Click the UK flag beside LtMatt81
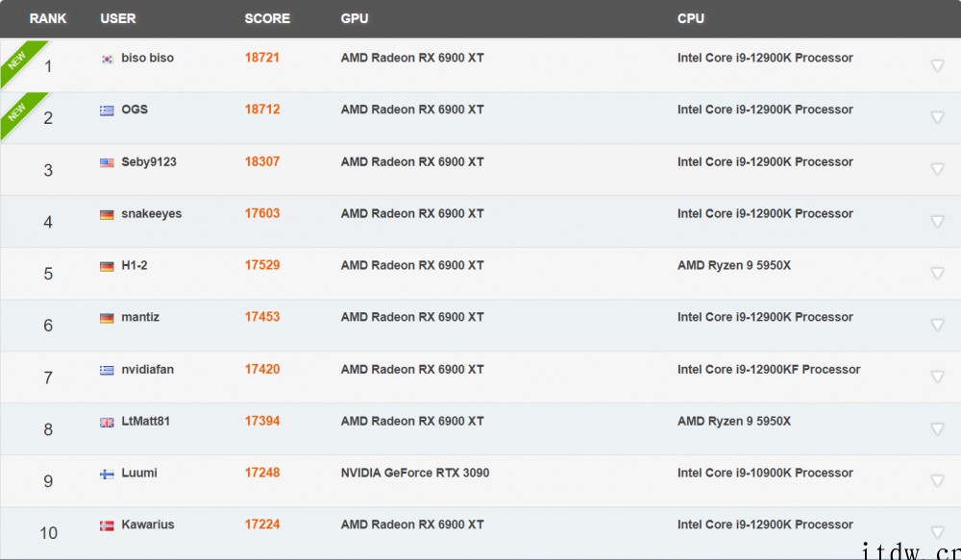The image size is (961, 560). point(107,422)
